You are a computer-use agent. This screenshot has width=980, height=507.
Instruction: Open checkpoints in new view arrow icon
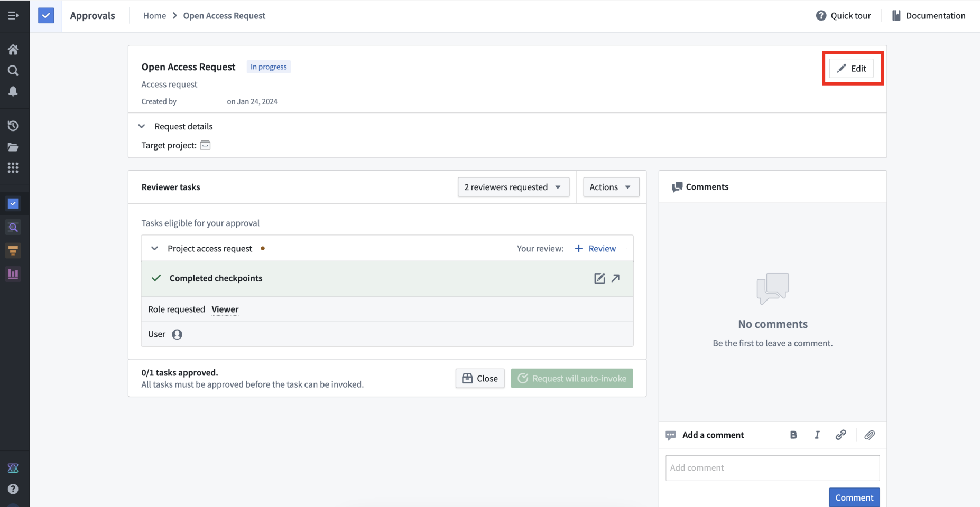(615, 278)
